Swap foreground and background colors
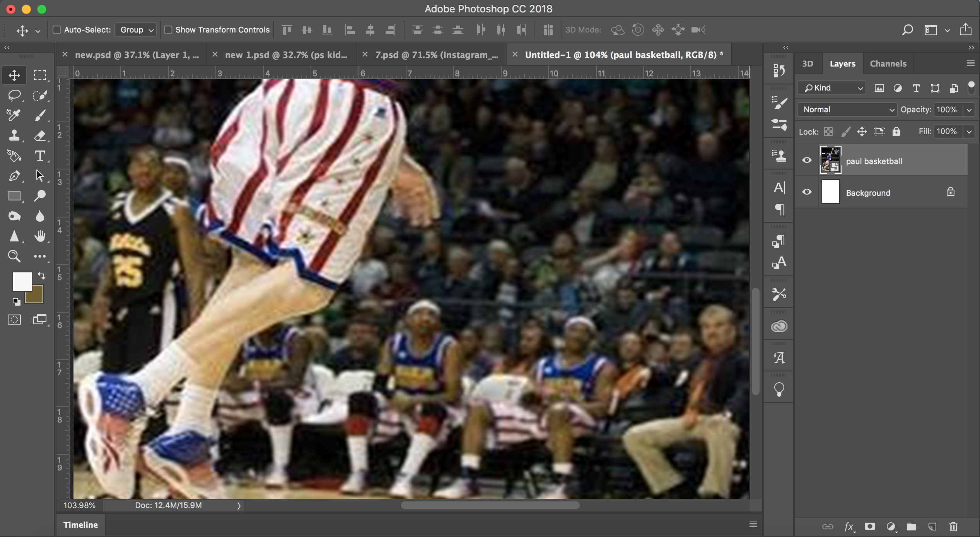The width and height of the screenshot is (980, 537). click(x=41, y=275)
